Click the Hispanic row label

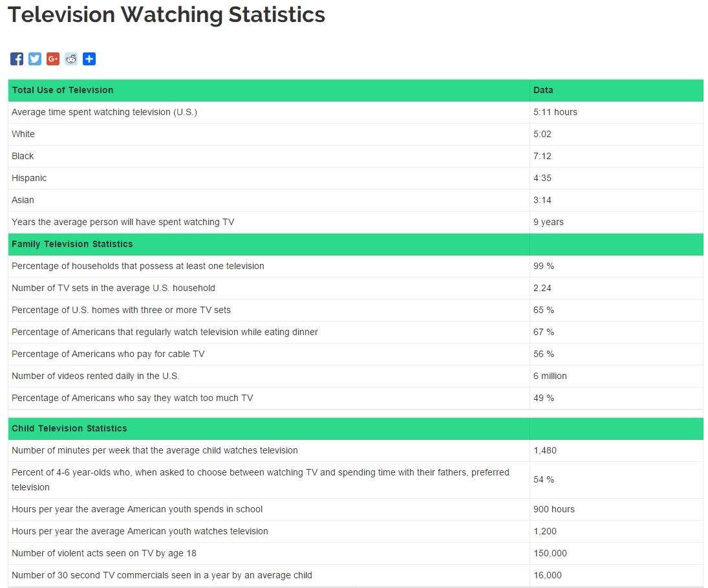[x=29, y=178]
